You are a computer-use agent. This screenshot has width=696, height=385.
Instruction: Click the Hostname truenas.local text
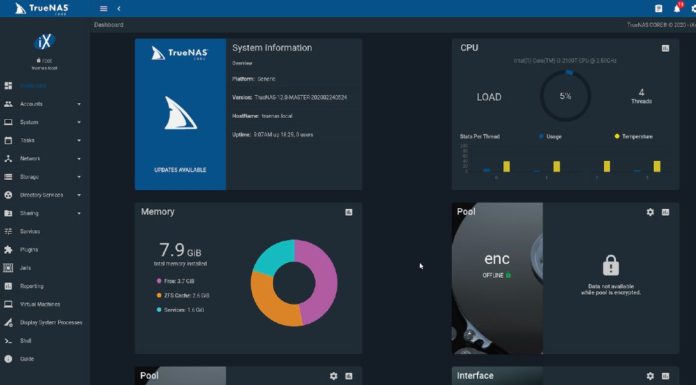coord(262,116)
